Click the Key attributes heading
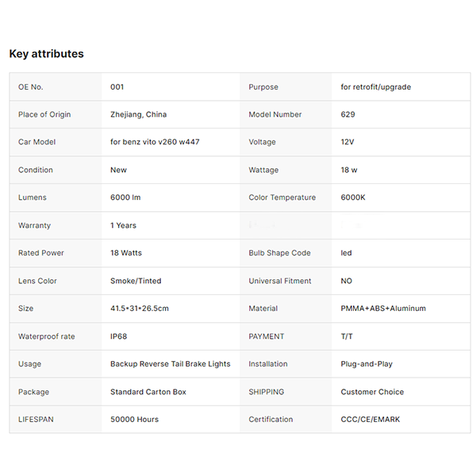476x476 pixels. click(46, 54)
